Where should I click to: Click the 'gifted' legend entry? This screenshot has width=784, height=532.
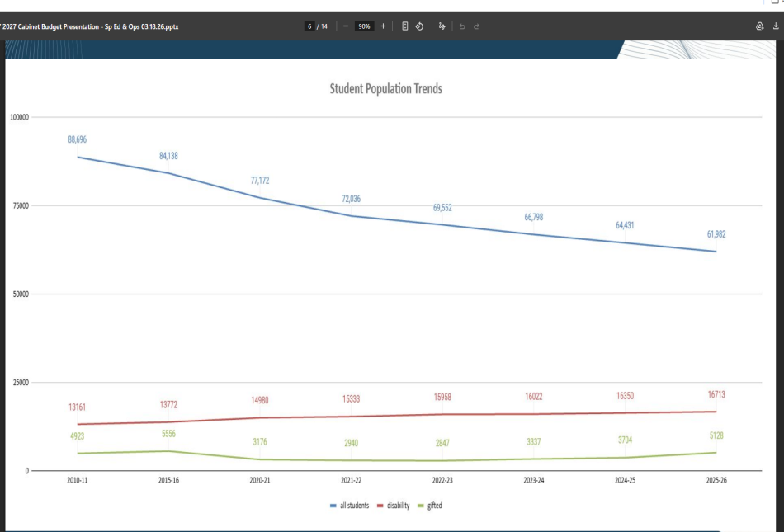click(x=430, y=506)
